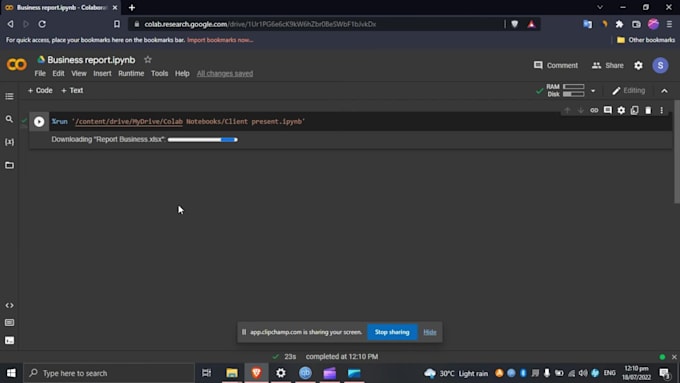Open code snippets panel
The height and width of the screenshot is (383, 680).
9,305
